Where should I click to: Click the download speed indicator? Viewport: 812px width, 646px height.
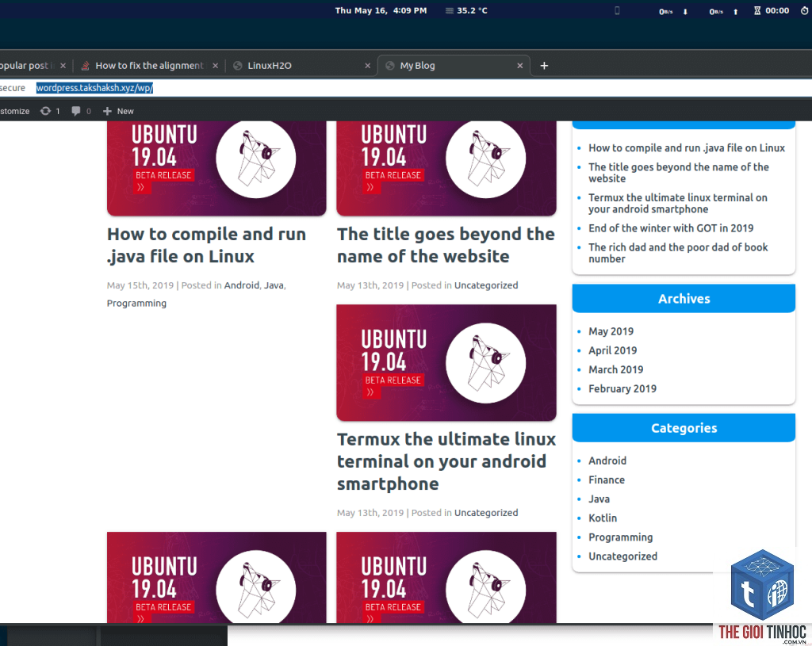click(x=673, y=11)
